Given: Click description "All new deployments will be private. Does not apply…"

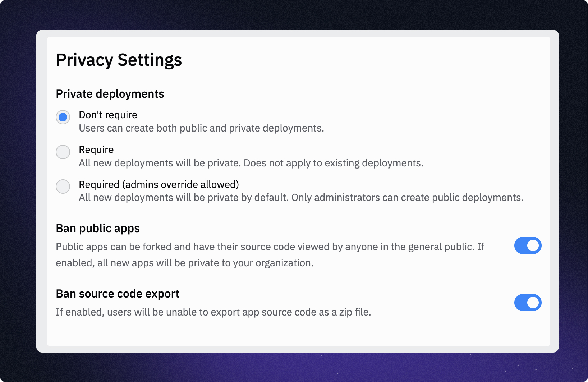Looking at the screenshot, I should [x=251, y=163].
